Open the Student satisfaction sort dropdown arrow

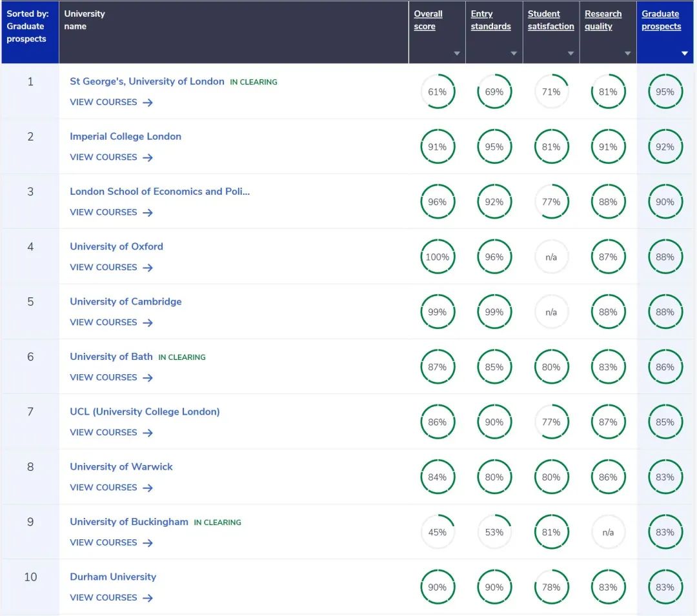(x=571, y=54)
